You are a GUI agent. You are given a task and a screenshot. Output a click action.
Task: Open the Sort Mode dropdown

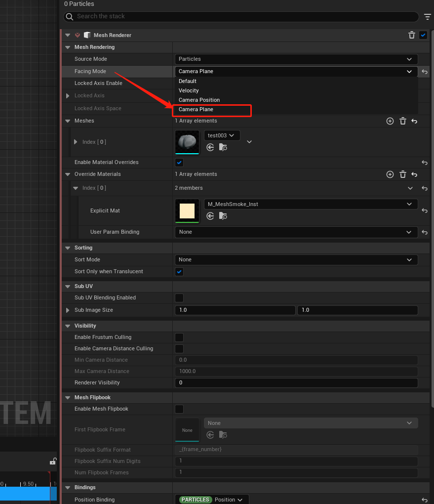tap(296, 260)
